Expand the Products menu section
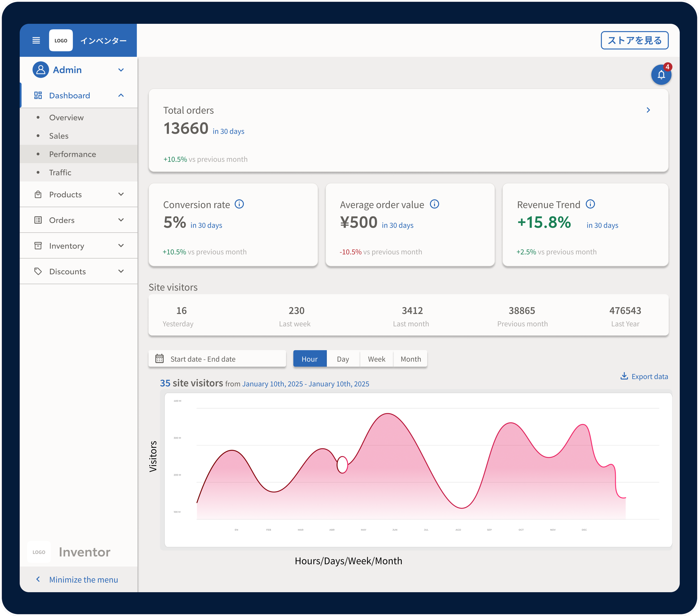 point(121,194)
